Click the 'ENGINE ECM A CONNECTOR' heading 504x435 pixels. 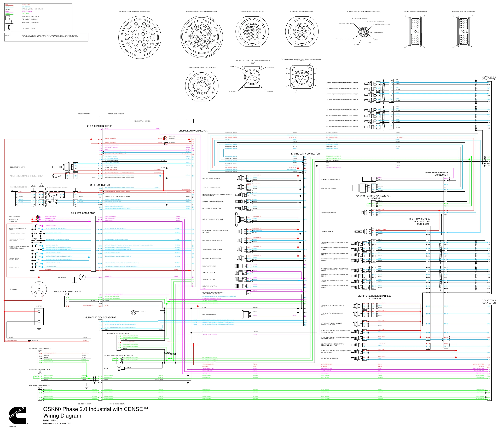pos(305,154)
